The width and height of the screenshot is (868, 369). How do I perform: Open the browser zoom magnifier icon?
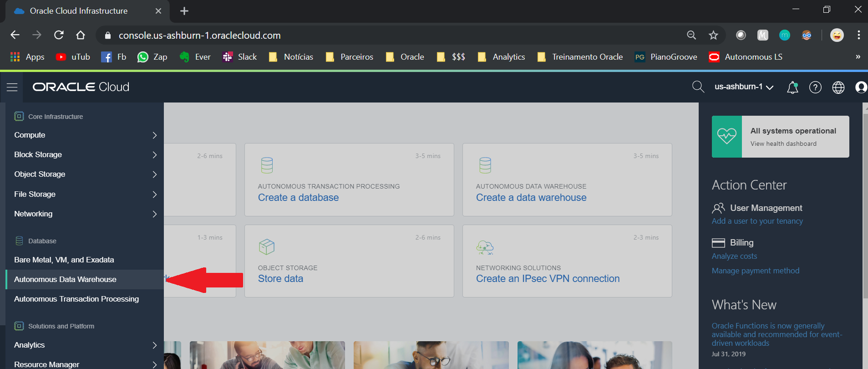coord(691,35)
